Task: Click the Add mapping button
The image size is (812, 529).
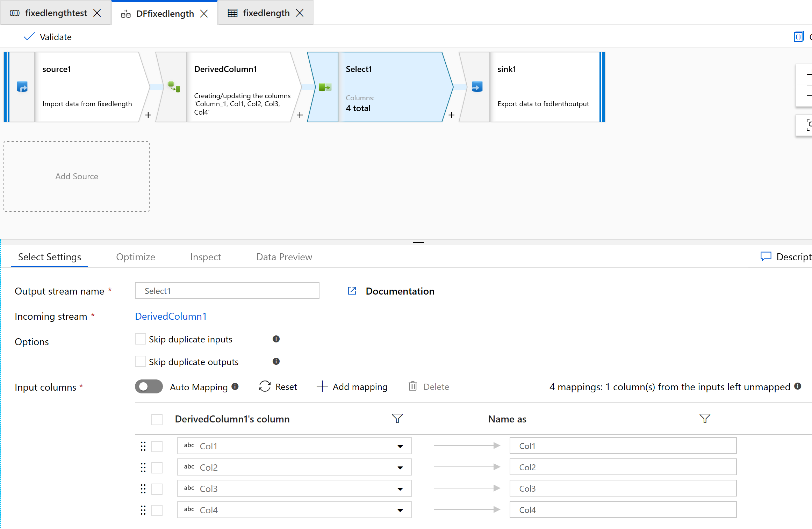Action: coord(352,386)
